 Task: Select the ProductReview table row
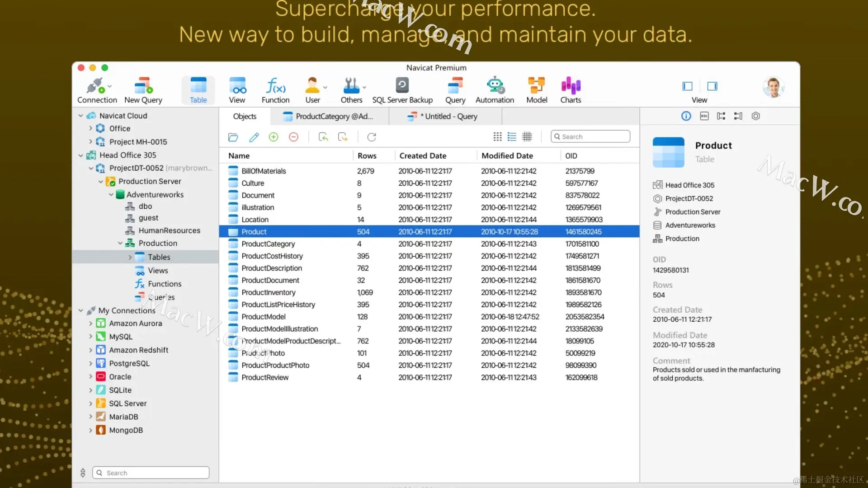coord(265,377)
